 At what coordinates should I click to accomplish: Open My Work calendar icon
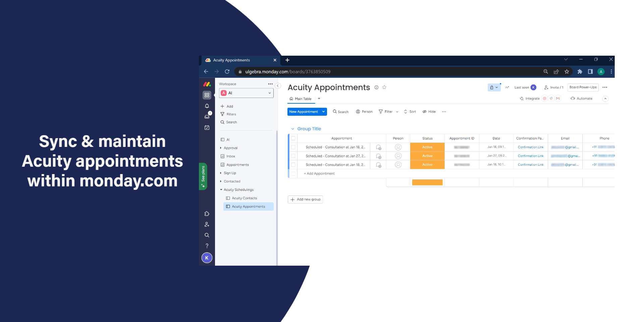click(x=207, y=127)
